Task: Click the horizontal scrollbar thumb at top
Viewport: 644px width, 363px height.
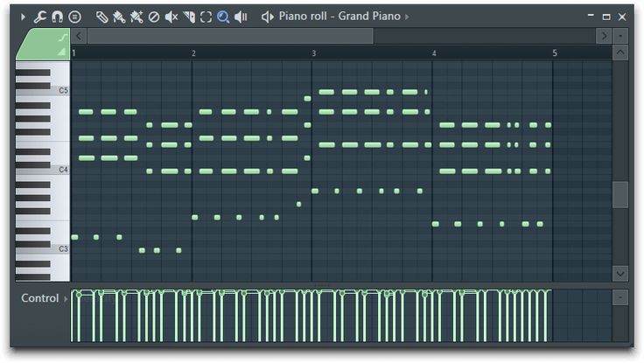Action: 229,36
